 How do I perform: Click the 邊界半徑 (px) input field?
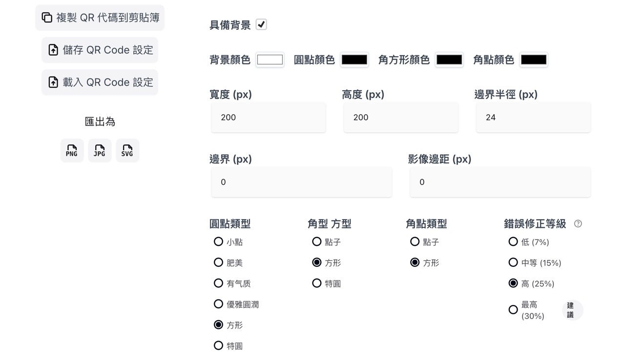533,117
